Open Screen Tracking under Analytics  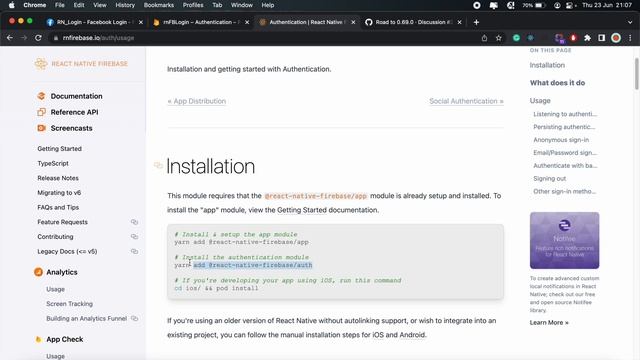[x=69, y=304]
